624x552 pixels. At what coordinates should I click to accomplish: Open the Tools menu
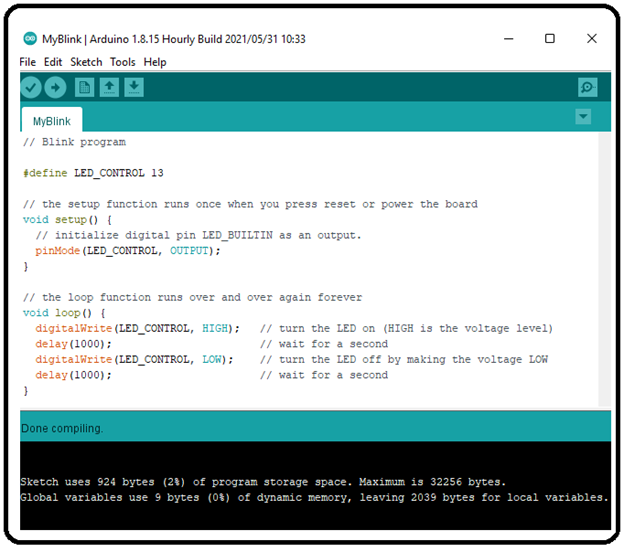122,62
